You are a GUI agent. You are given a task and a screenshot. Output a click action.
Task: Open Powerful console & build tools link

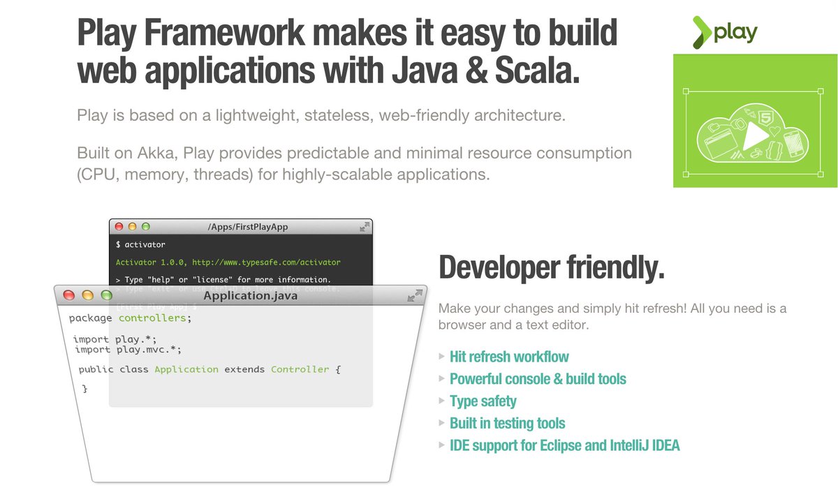(x=538, y=379)
